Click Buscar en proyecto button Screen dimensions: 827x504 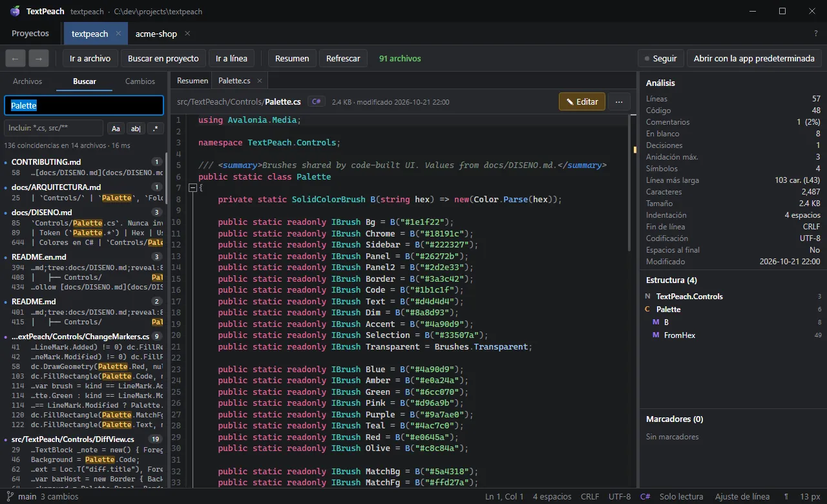tap(163, 58)
